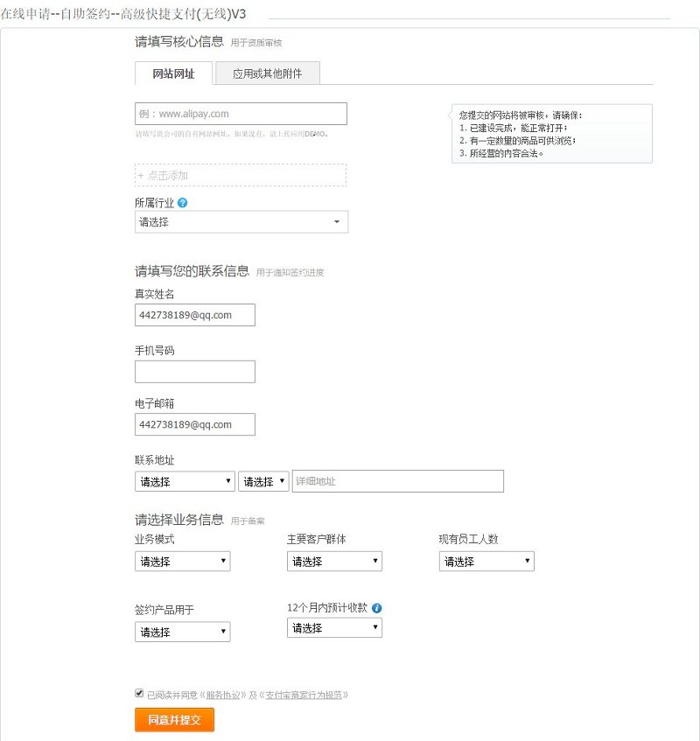Click the 请填写您的联系信息 heading

click(192, 271)
